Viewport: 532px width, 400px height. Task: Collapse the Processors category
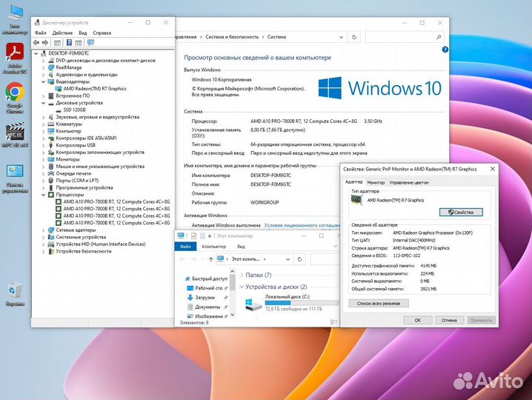[43, 195]
